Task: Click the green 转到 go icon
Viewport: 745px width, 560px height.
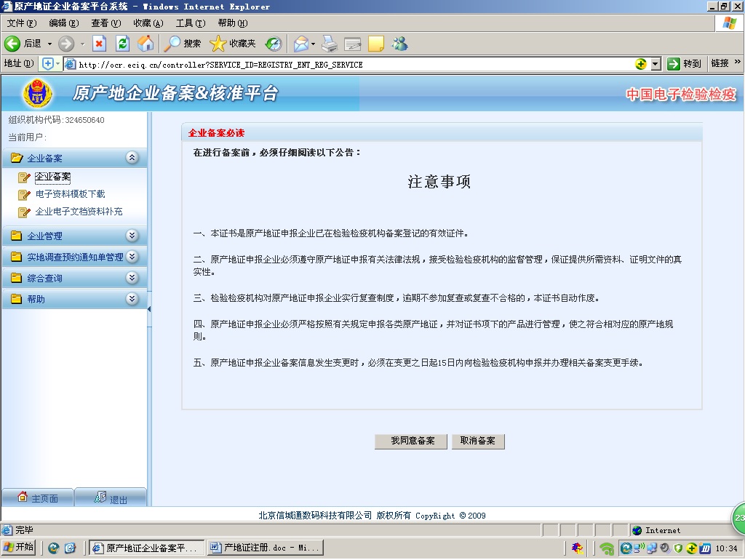Action: 673,63
